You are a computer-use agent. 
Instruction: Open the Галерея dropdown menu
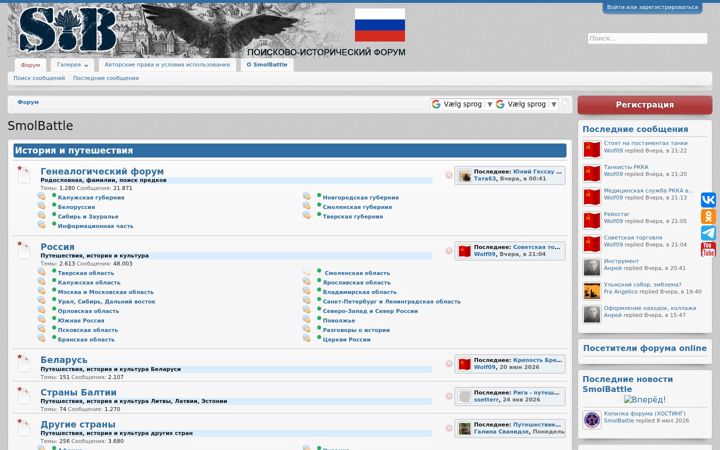(x=73, y=65)
